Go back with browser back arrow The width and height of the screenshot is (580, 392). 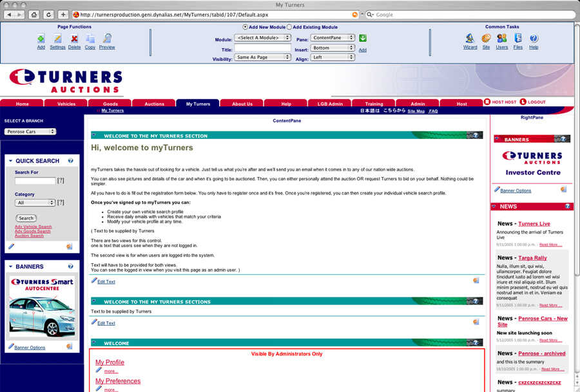10,15
